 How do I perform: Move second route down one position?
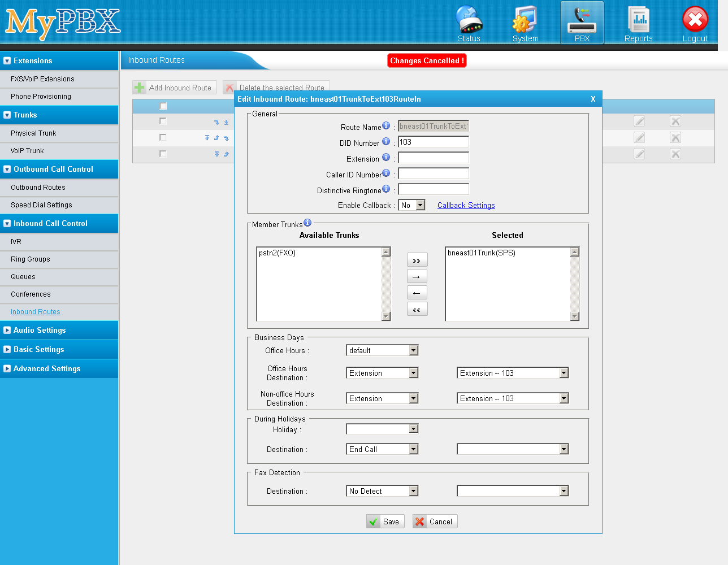click(226, 138)
